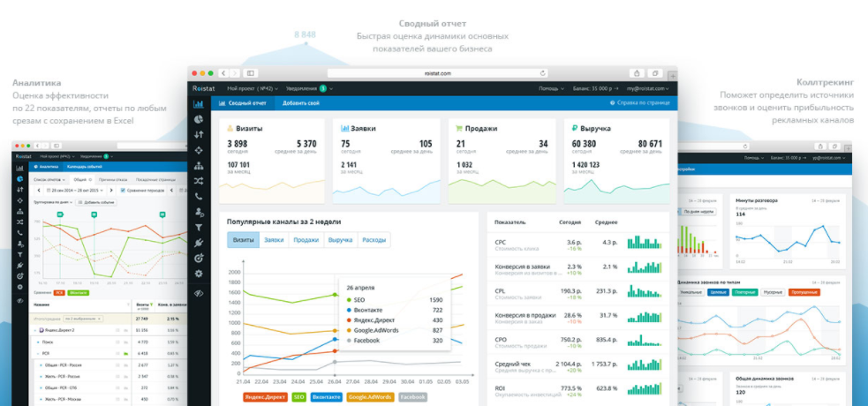Open the pie-chart analytics icon in main sidebar
Screen dimensions: 868x406
pyautogui.click(x=198, y=119)
